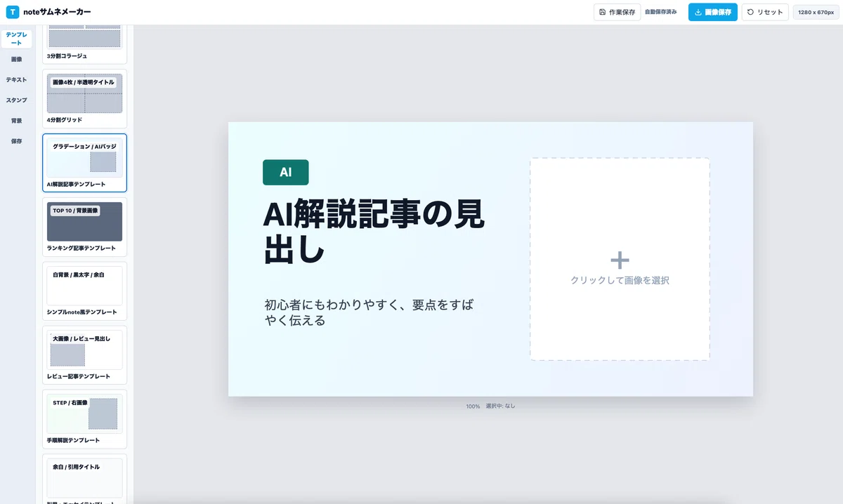Click the 作業保存 button
This screenshot has height=504, width=843.
pyautogui.click(x=617, y=12)
